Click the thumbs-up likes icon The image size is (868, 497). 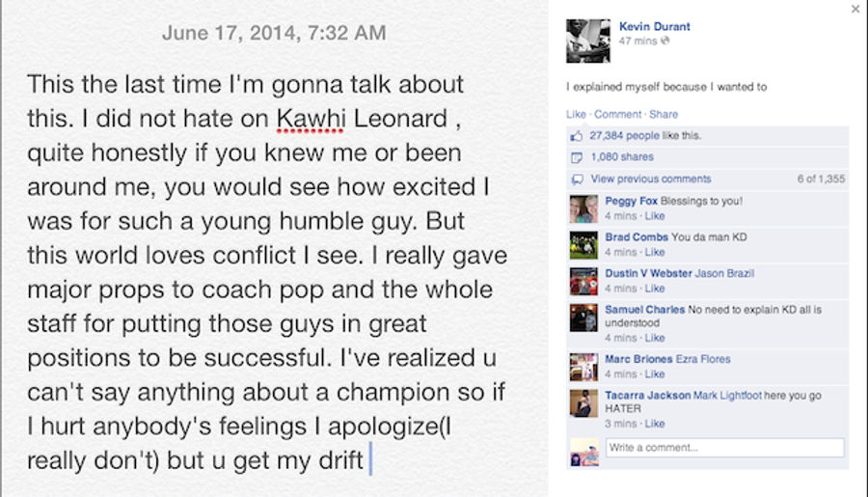[x=577, y=136]
